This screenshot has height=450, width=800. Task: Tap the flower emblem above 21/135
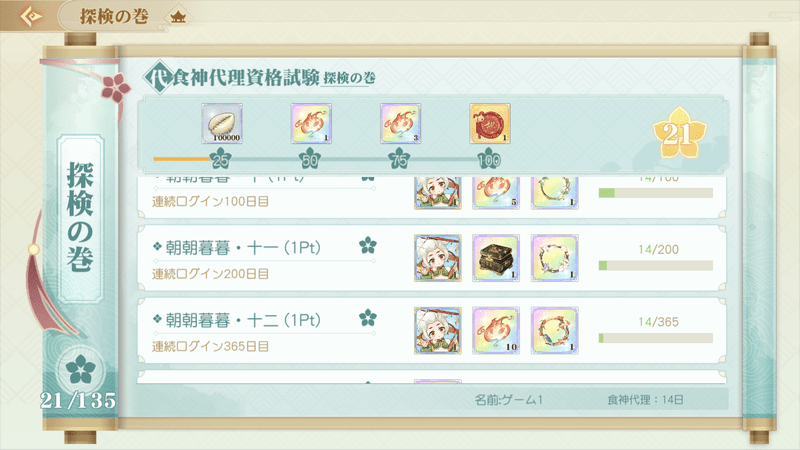pos(80,369)
